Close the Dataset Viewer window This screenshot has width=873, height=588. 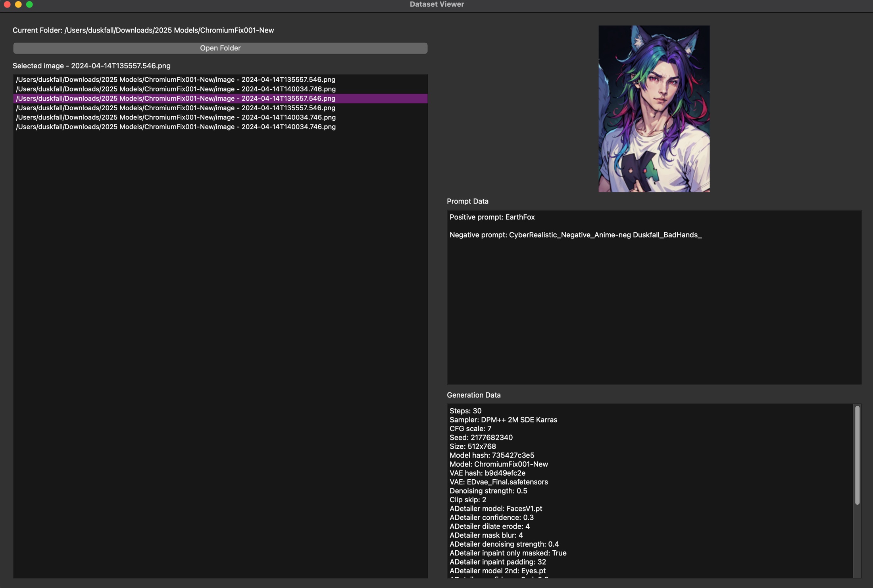click(x=7, y=4)
